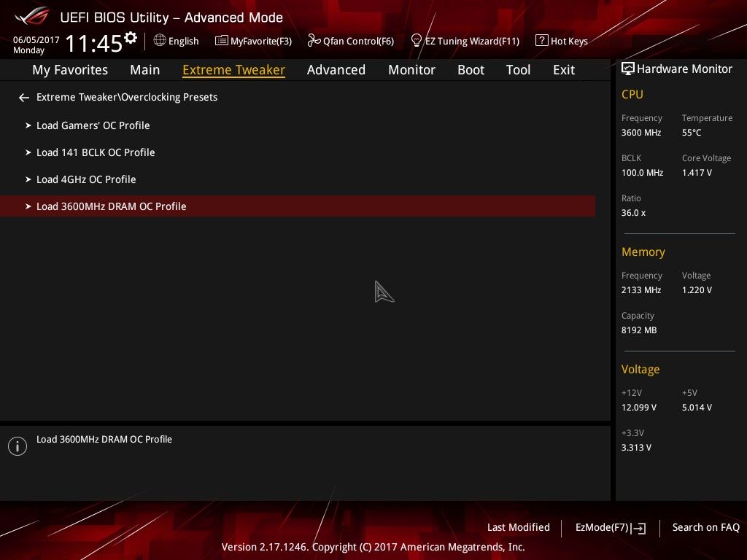Click +3.3V reading 3.313 V
Viewport: 747px width, 560px height.
pos(636,448)
